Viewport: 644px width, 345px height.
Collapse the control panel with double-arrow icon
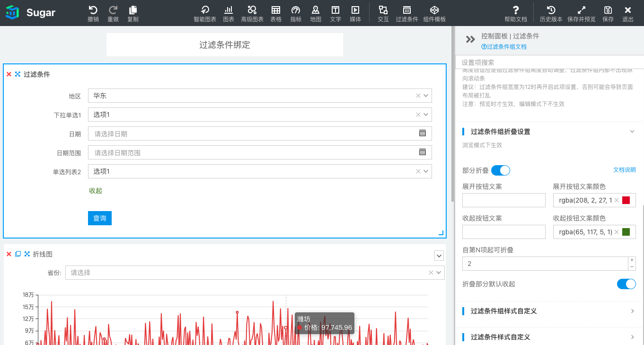click(470, 40)
